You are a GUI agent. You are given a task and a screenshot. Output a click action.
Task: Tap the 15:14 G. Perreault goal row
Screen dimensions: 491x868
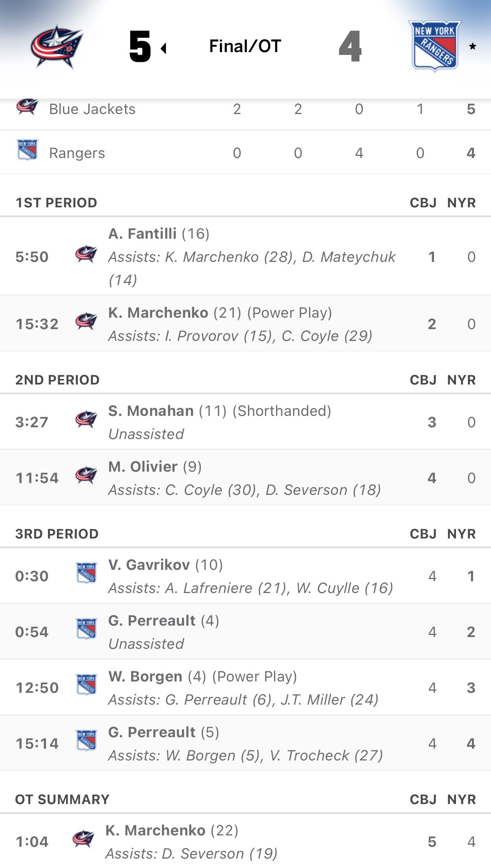coord(245,744)
